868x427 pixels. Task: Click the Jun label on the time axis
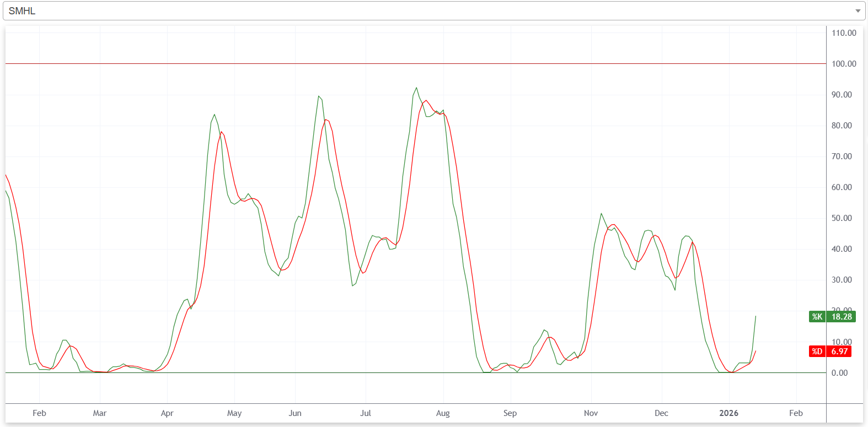point(295,413)
